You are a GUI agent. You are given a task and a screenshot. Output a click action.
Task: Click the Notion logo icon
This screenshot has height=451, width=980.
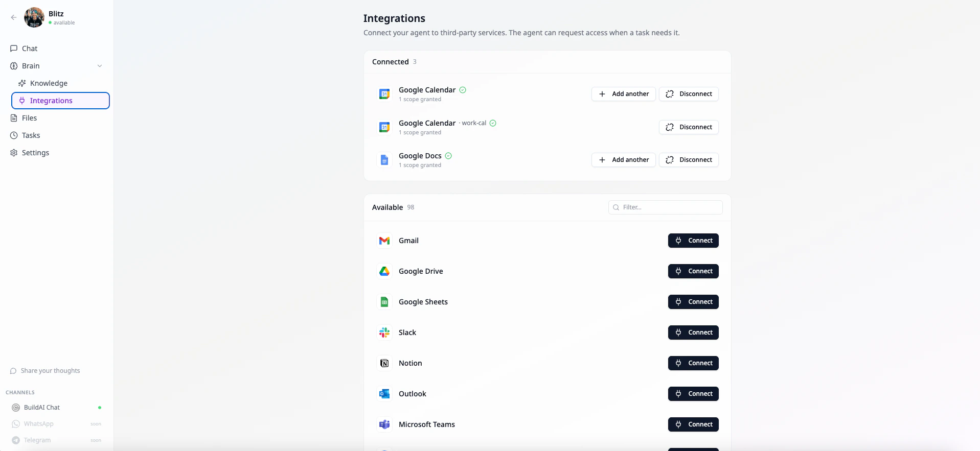tap(384, 363)
